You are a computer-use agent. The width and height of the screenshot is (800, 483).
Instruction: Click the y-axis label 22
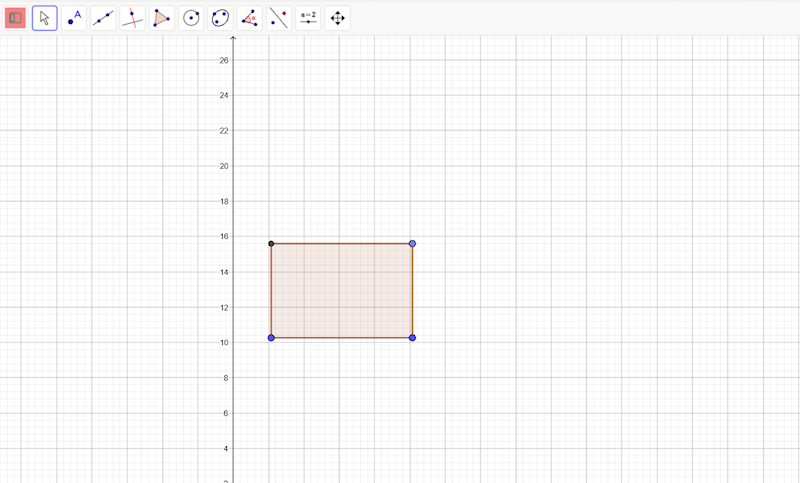click(x=224, y=131)
